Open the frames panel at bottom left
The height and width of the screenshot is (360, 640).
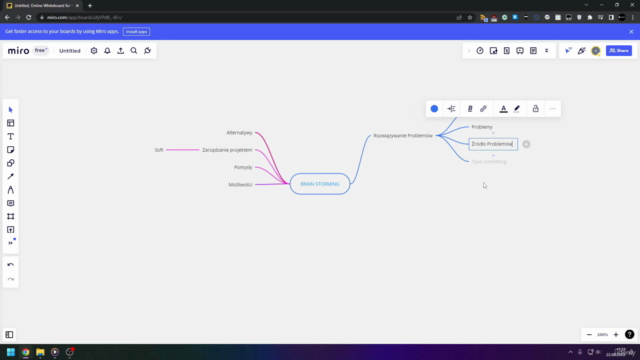point(9,335)
